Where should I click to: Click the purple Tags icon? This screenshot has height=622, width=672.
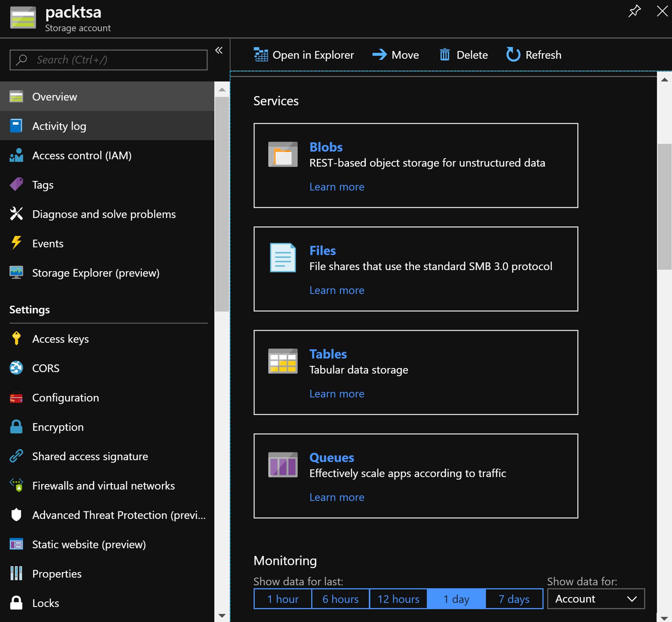click(x=16, y=185)
